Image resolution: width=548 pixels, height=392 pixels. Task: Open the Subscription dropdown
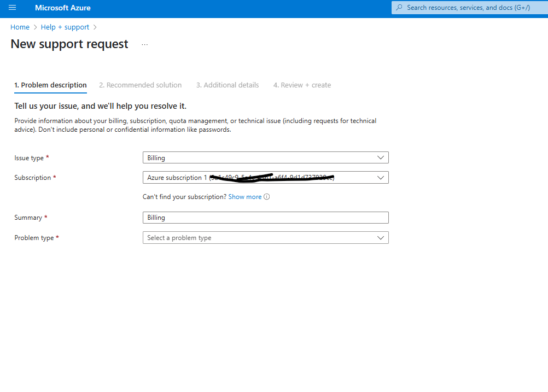pyautogui.click(x=266, y=178)
